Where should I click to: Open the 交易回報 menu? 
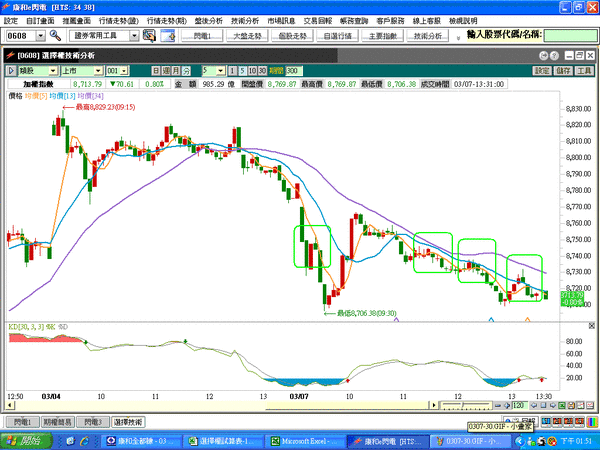[318, 21]
